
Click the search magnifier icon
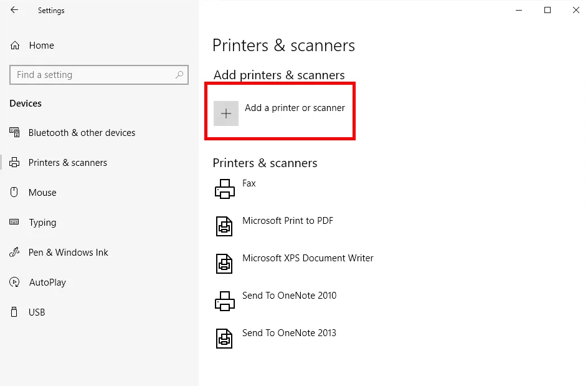pyautogui.click(x=179, y=75)
